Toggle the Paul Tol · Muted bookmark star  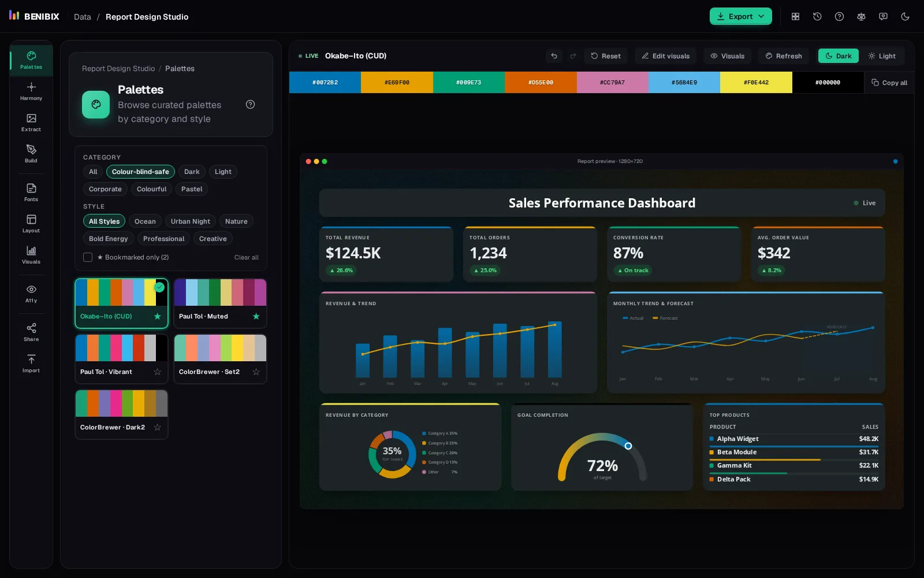click(x=256, y=316)
